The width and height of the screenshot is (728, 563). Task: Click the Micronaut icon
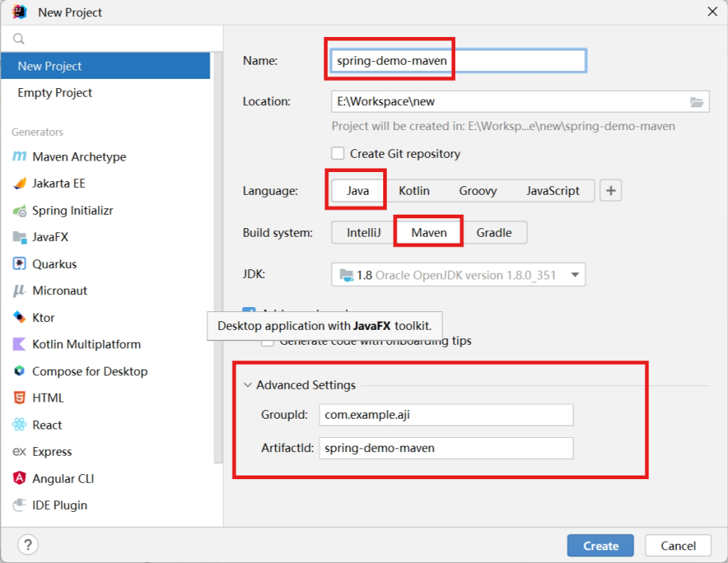coord(19,291)
